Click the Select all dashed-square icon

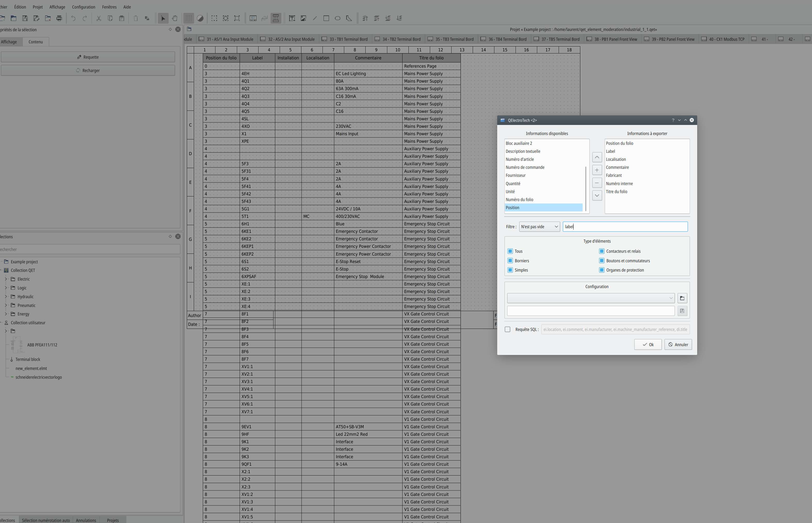214,18
